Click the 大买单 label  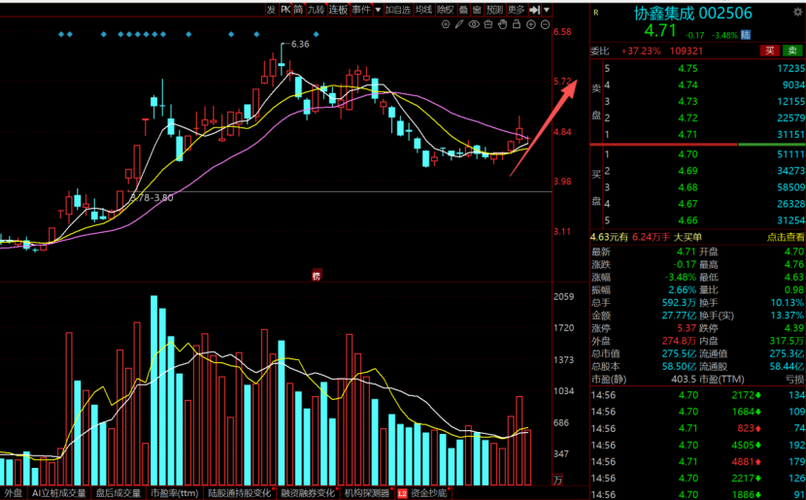pyautogui.click(x=688, y=237)
